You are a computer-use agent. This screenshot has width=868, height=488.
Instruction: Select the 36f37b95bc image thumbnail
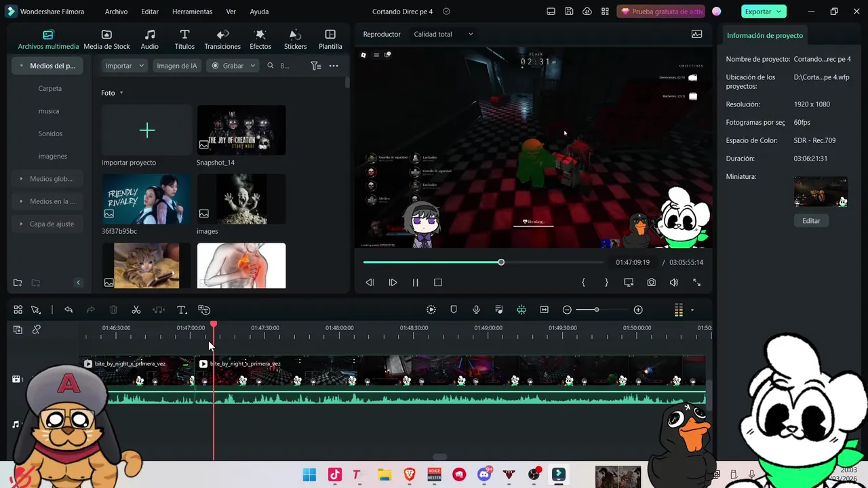click(146, 199)
